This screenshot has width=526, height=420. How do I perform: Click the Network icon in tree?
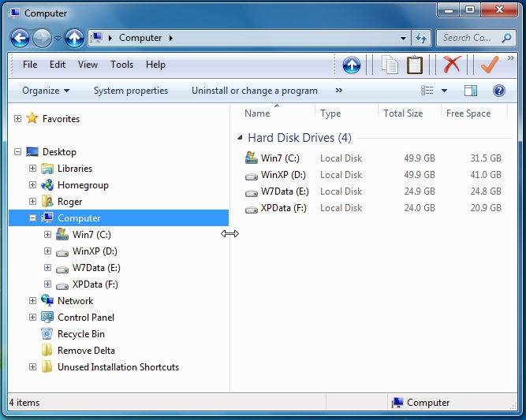tap(47, 300)
